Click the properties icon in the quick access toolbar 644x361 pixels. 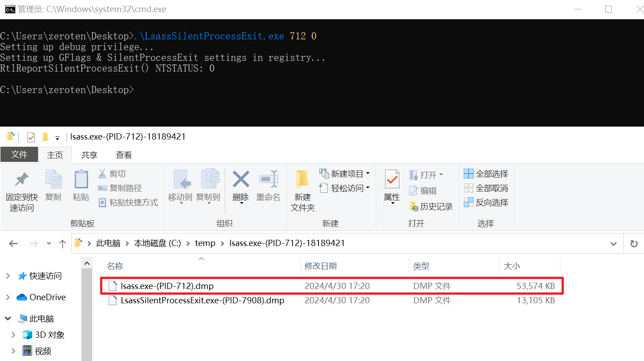[31, 137]
